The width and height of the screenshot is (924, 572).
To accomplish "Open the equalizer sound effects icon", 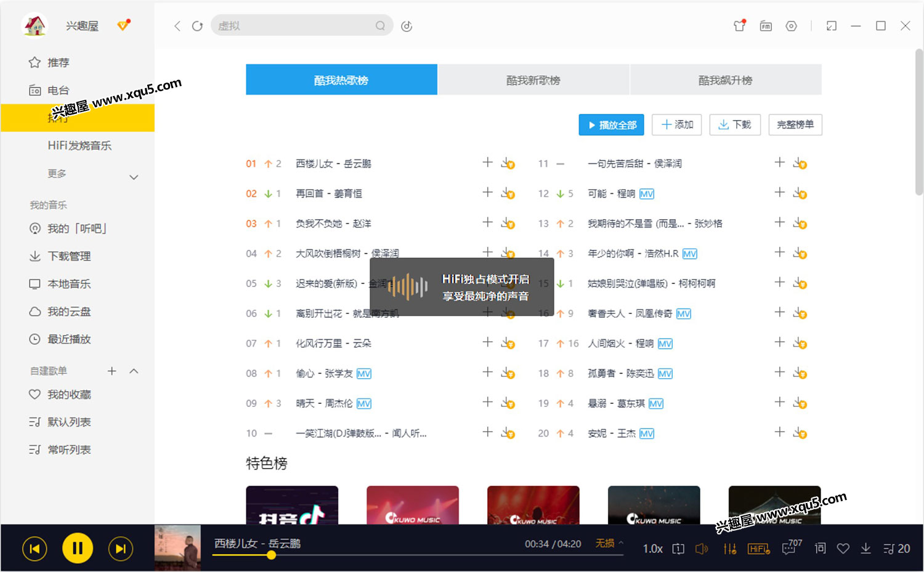I will pyautogui.click(x=730, y=549).
